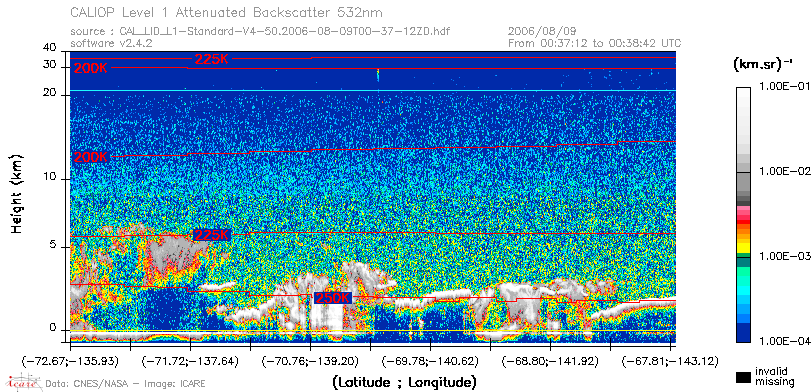Click the 225K contour label near 40 km height
The image size is (811, 392).
tap(211, 59)
